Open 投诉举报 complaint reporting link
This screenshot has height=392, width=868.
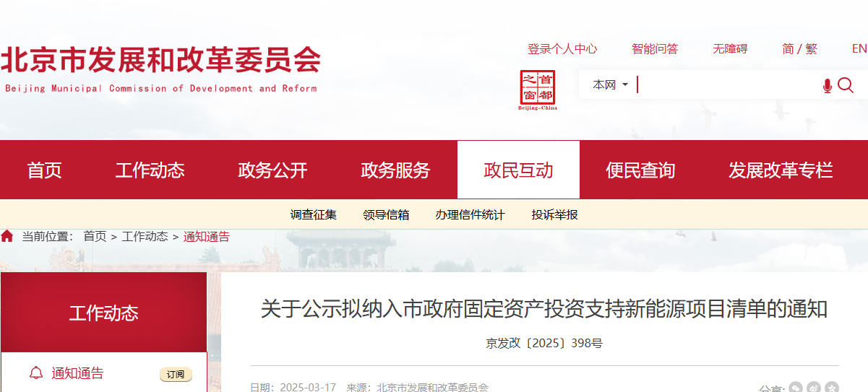554,214
